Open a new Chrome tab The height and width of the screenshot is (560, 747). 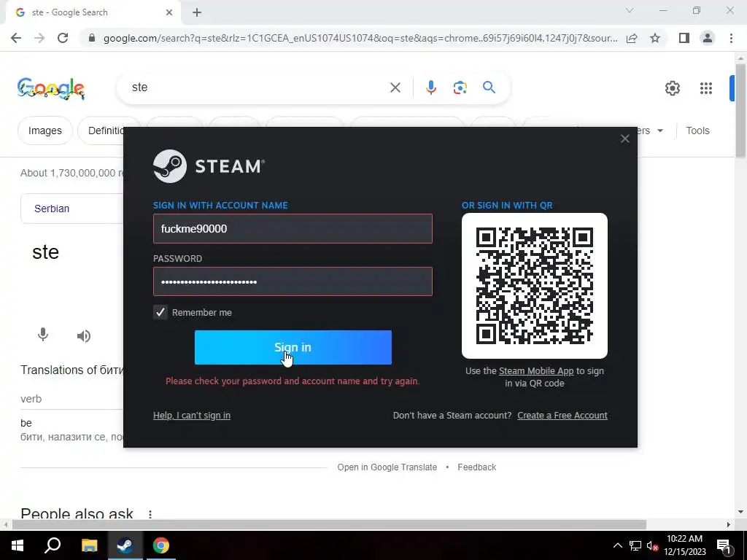click(197, 12)
